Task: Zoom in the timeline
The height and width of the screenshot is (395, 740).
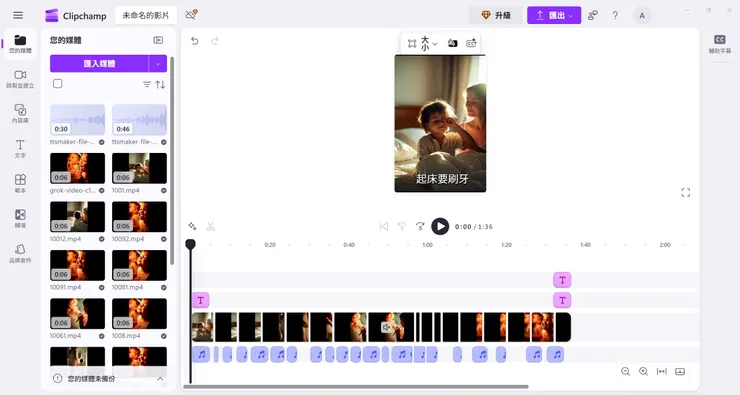Action: coord(643,372)
